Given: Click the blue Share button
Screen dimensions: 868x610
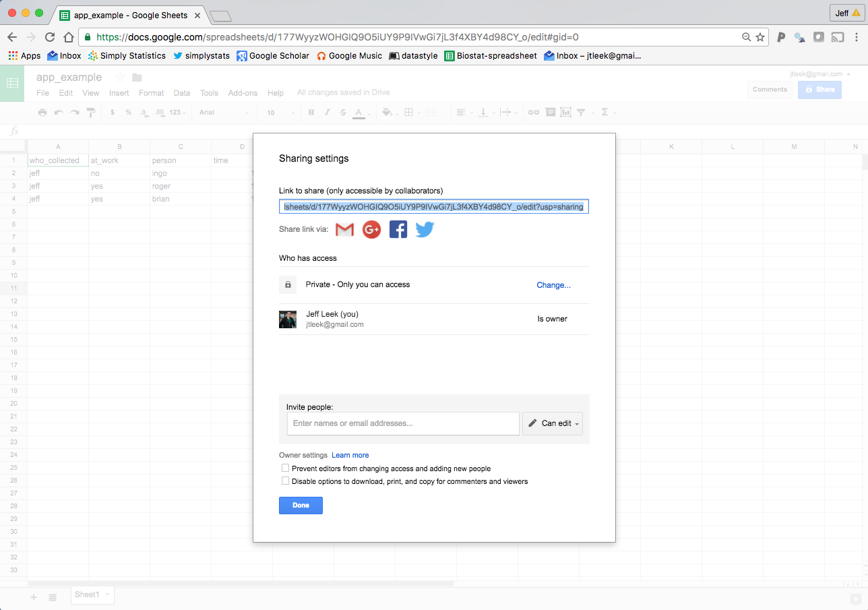Looking at the screenshot, I should [819, 90].
